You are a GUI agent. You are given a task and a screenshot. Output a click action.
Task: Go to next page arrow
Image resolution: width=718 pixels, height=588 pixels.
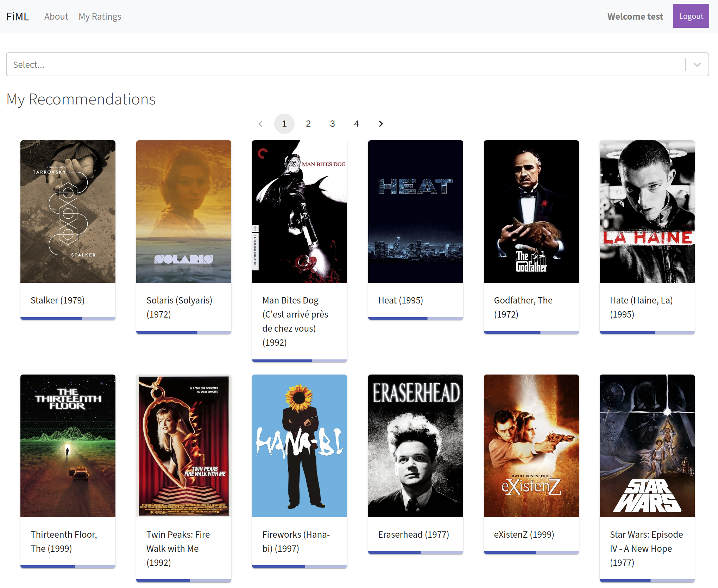click(x=380, y=124)
